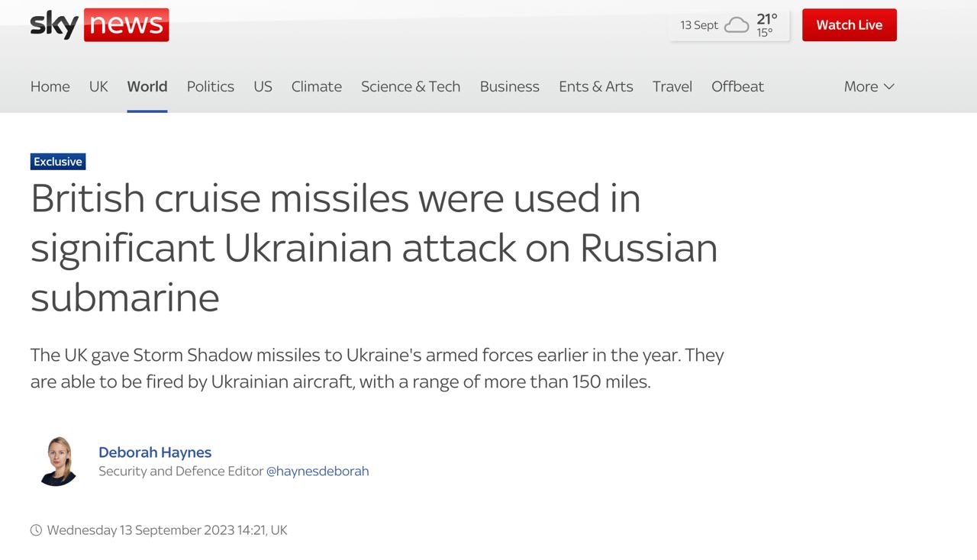Open the Climate section
Image resolution: width=977 pixels, height=560 pixels.
click(317, 86)
